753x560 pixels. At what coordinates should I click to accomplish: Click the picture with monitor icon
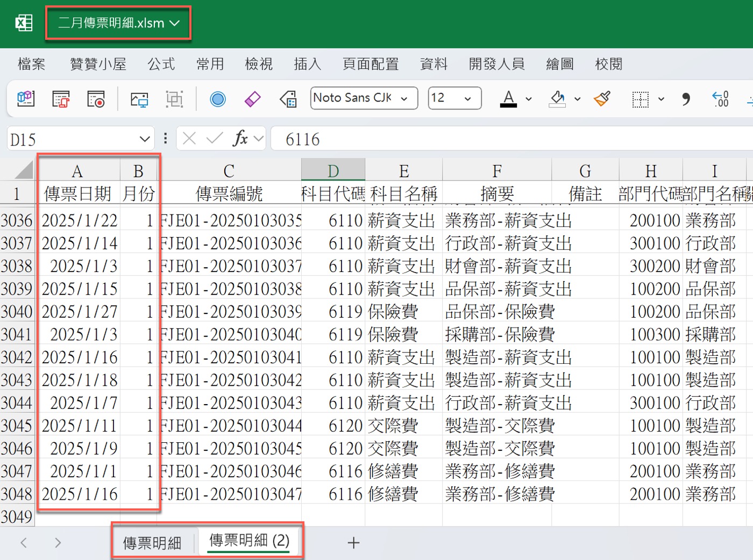140,99
